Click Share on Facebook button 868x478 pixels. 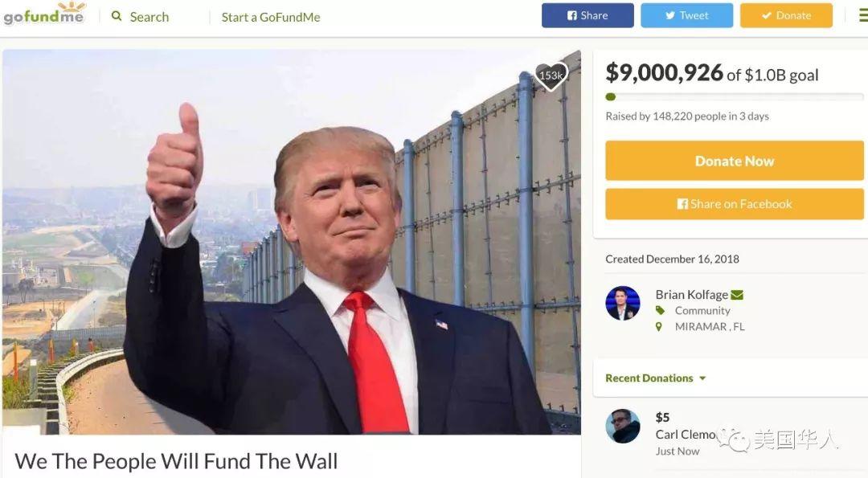[735, 203]
